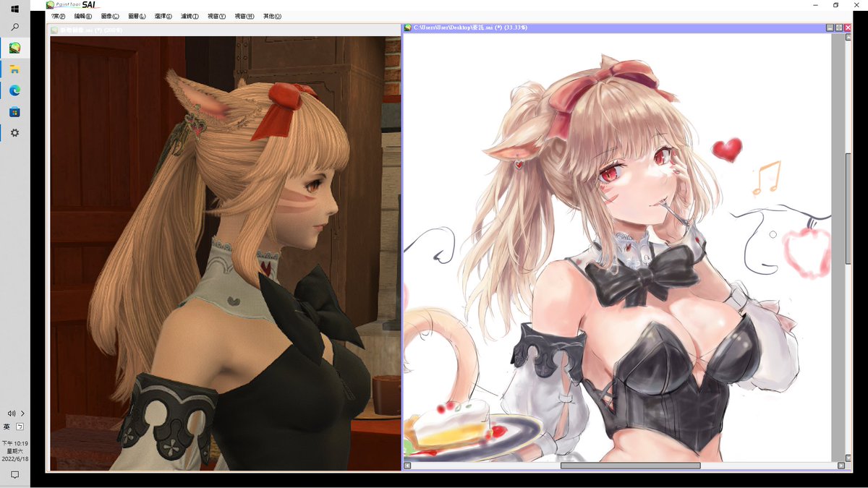Open Microsoft Store from the taskbar
Image resolution: width=868 pixels, height=488 pixels.
pos(14,112)
